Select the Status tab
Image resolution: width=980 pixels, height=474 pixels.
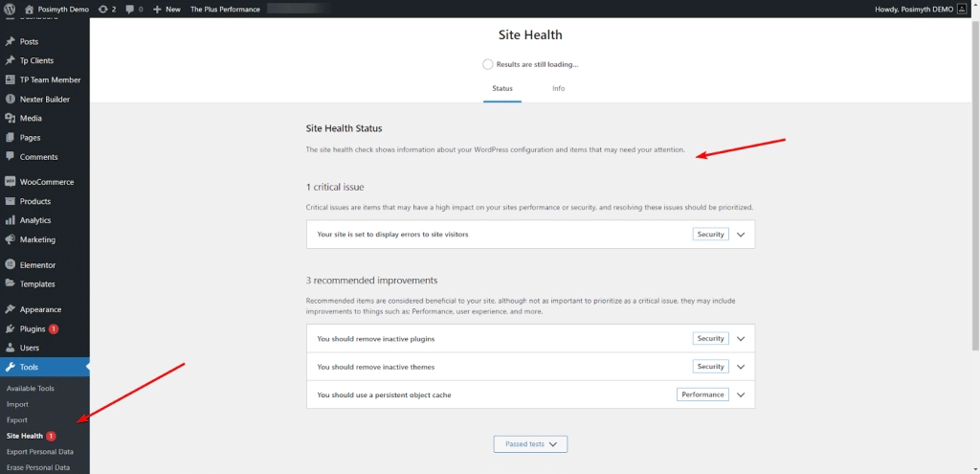point(501,89)
